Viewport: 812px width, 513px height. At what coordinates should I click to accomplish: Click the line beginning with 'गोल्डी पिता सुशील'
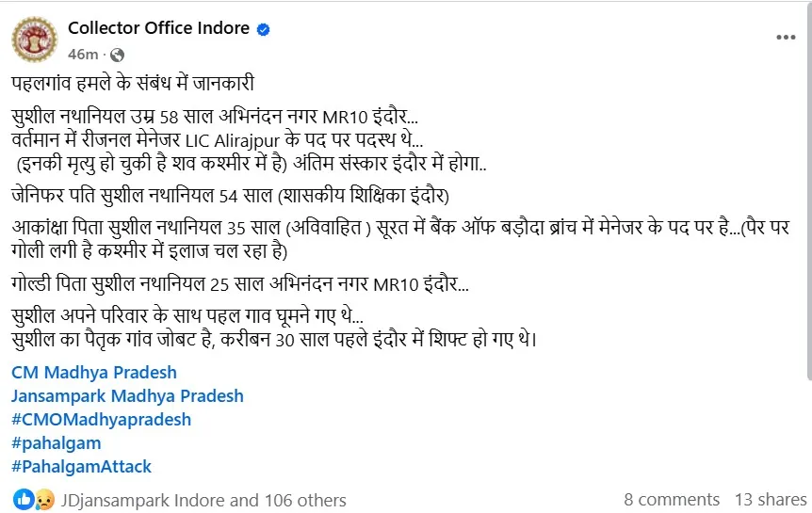[x=240, y=282]
